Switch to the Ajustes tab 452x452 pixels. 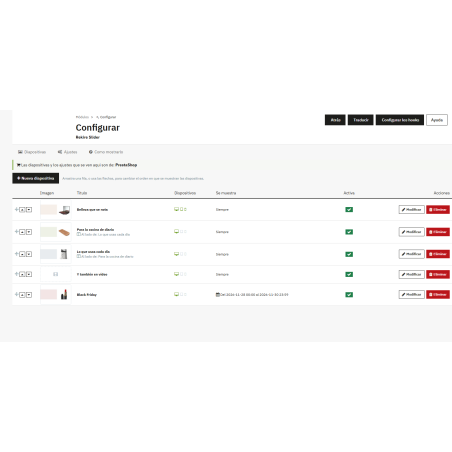click(x=67, y=152)
